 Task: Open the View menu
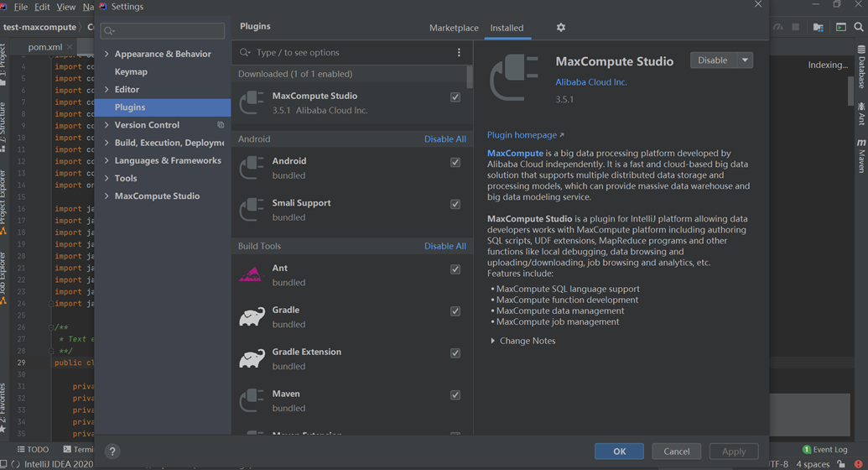tap(66, 7)
